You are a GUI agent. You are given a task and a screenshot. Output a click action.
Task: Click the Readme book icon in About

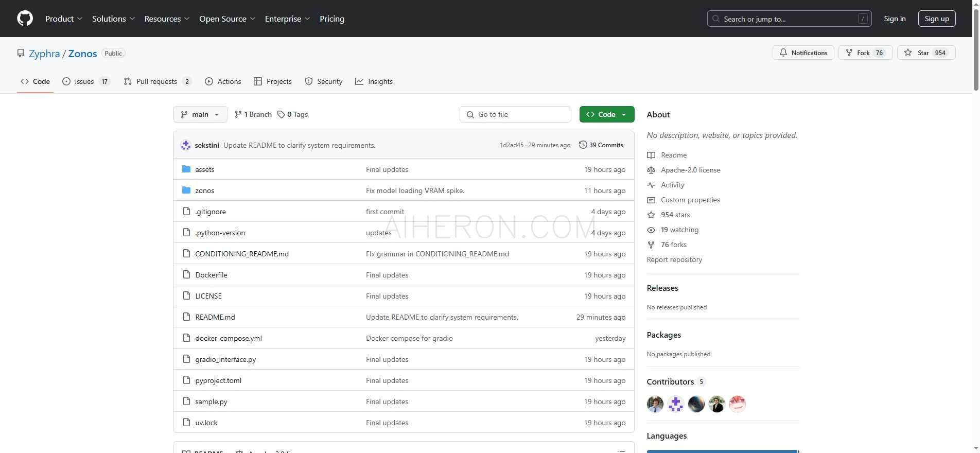pos(651,155)
